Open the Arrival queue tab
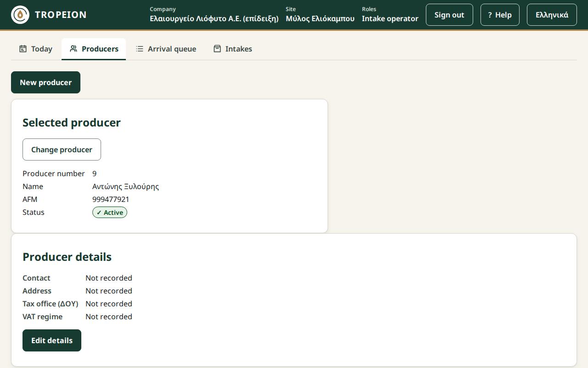The image size is (588, 368). pos(166,49)
